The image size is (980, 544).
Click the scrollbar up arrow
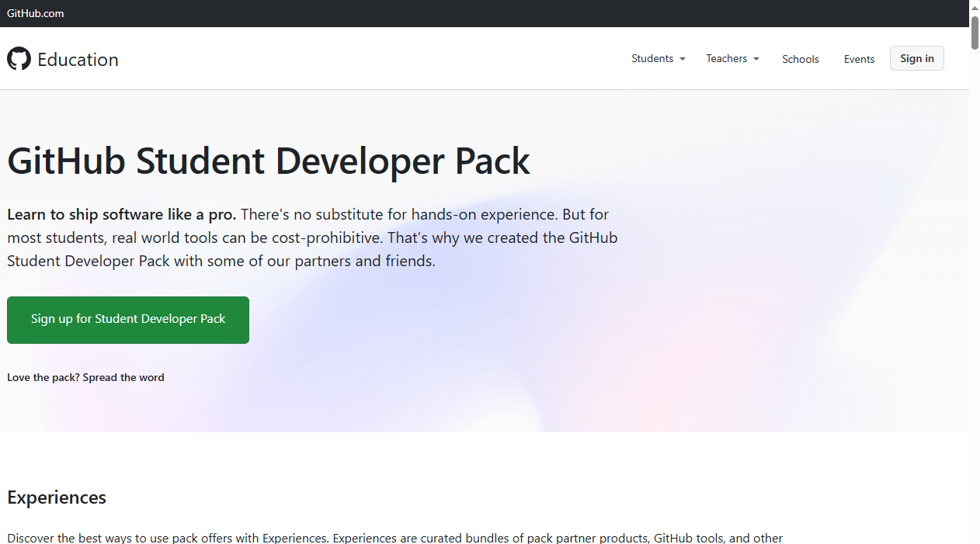(975, 7)
